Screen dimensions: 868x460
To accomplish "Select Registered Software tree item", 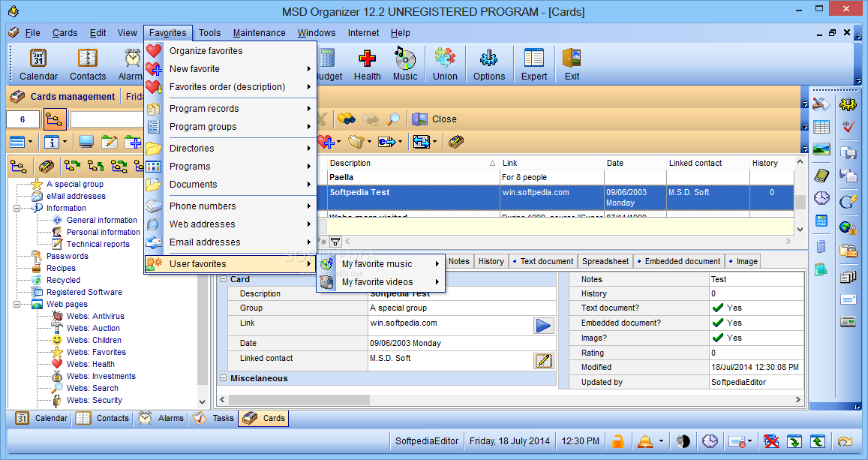I will coord(84,292).
